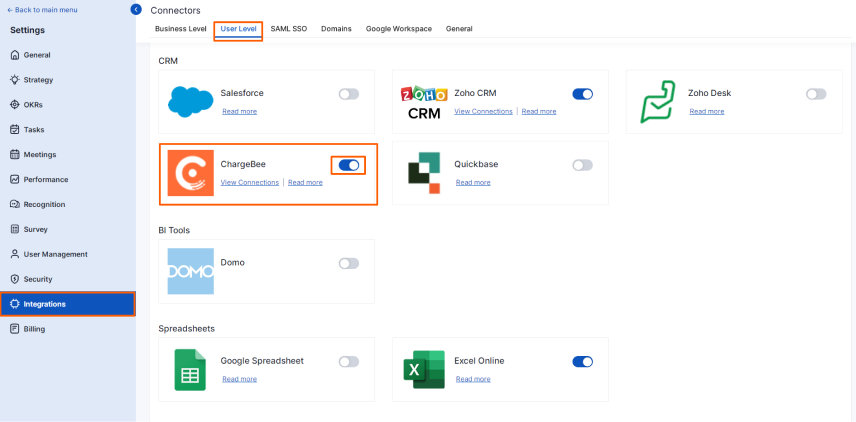Viewport: 856px width, 422px height.
Task: Click the Meetings calendar icon
Action: click(x=15, y=154)
